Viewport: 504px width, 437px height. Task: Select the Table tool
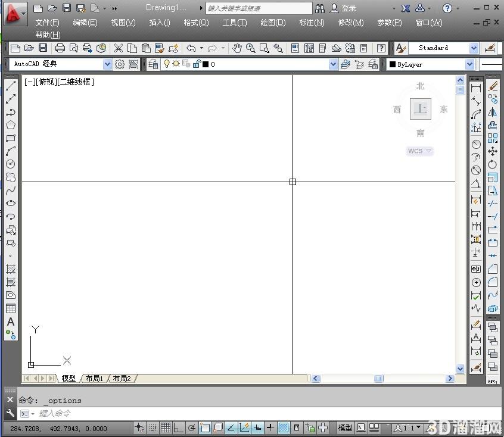coord(11,308)
